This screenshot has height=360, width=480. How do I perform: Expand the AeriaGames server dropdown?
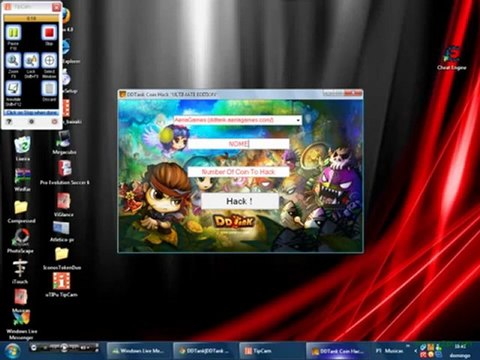click(298, 120)
